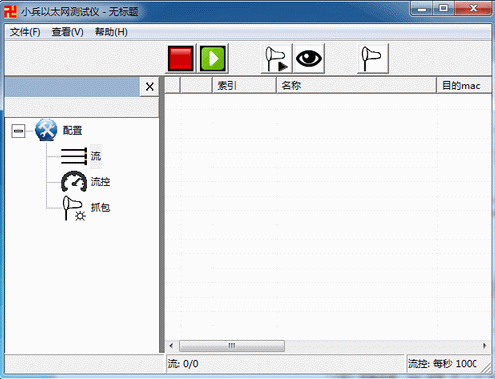Viewport: 495px width, 379px height.
Task: Click the capture net with play arrow icon
Action: (x=276, y=59)
